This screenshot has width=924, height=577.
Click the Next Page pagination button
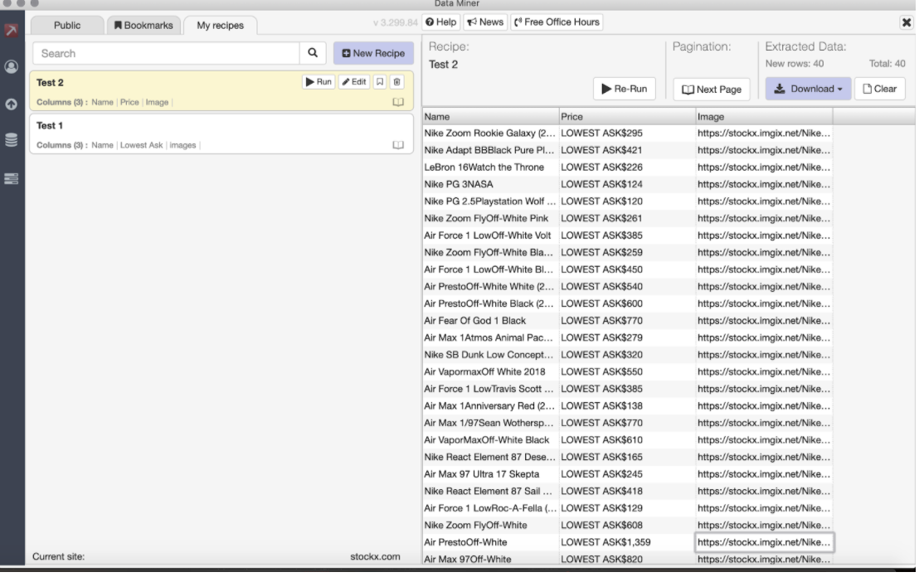711,90
